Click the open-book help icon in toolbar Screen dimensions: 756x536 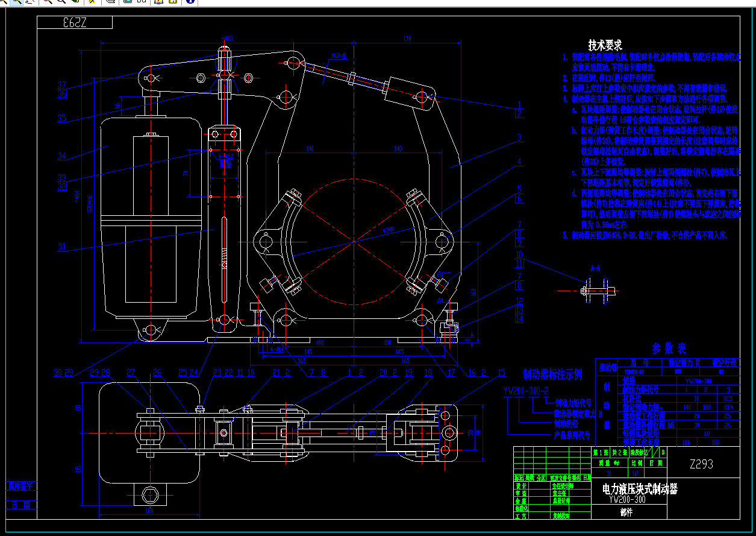(x=158, y=2)
